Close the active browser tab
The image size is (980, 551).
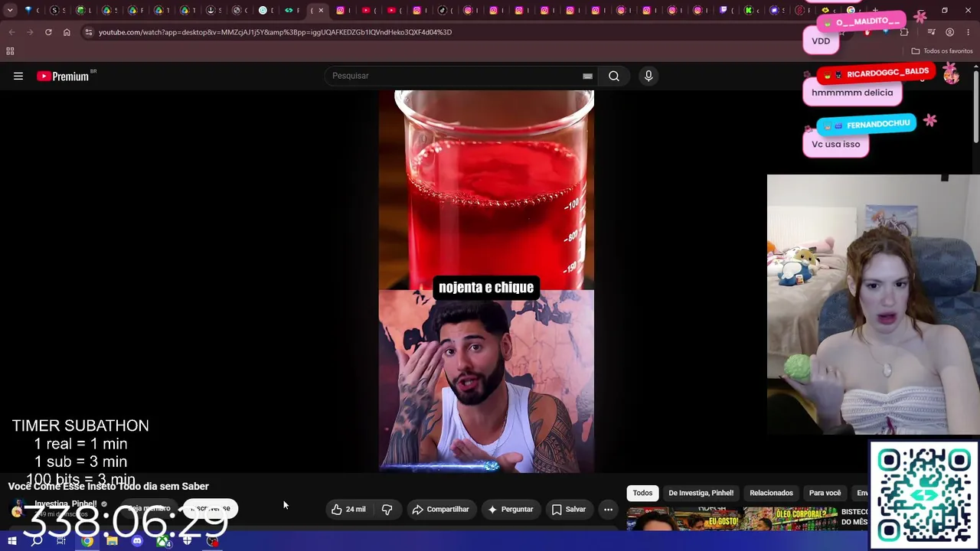[x=321, y=11]
